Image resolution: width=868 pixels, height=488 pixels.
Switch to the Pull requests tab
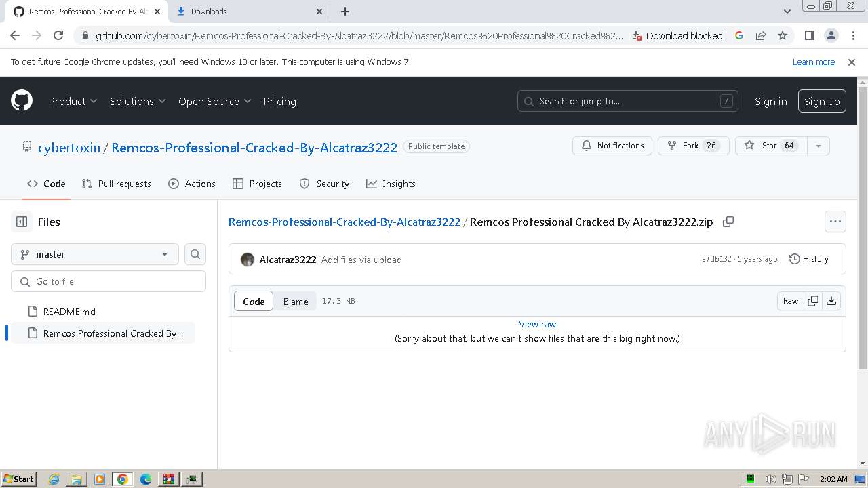click(116, 184)
